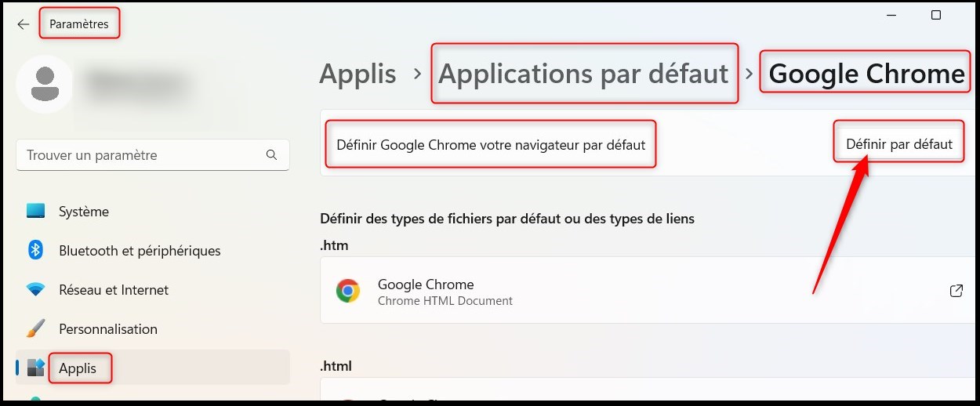
Task: Select Personnalisation in the sidebar
Action: point(108,329)
